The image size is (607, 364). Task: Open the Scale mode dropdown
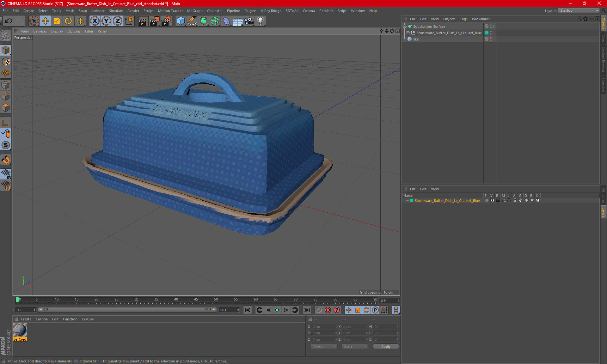355,346
